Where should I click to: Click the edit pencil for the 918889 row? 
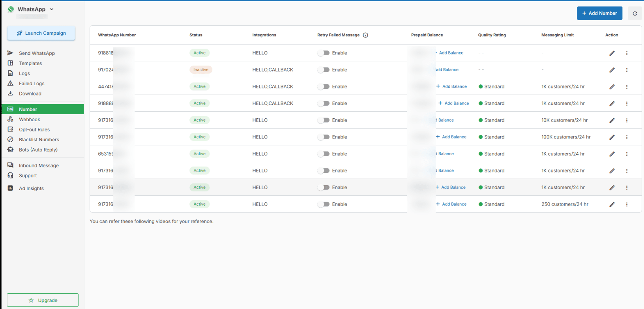pyautogui.click(x=612, y=103)
